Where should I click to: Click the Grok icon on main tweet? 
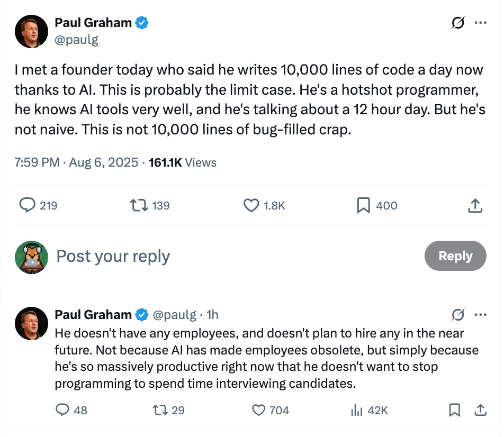click(x=458, y=23)
